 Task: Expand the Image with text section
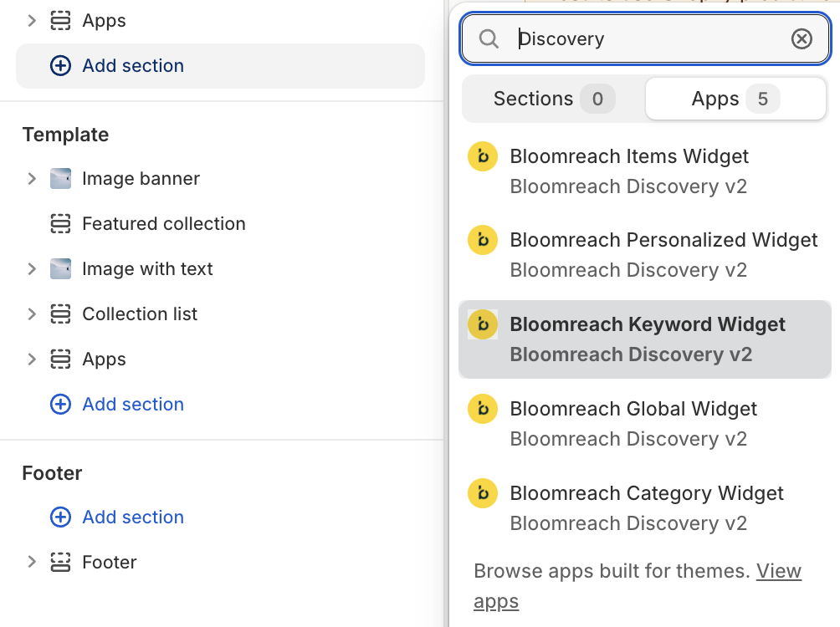[32, 269]
